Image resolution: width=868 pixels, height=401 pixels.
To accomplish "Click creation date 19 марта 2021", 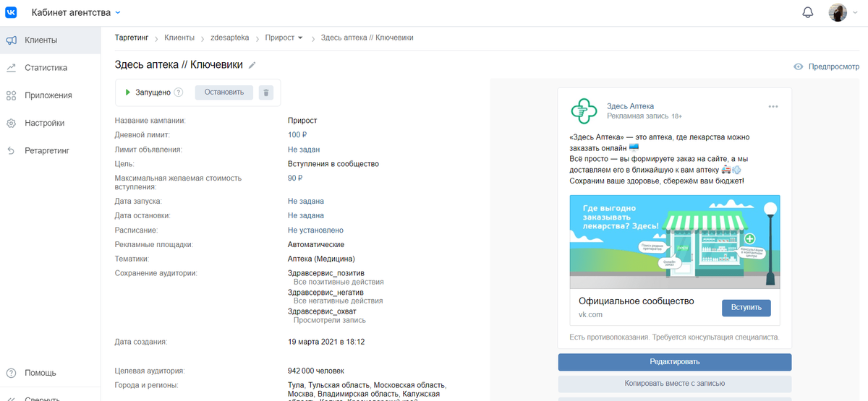I will point(326,342).
